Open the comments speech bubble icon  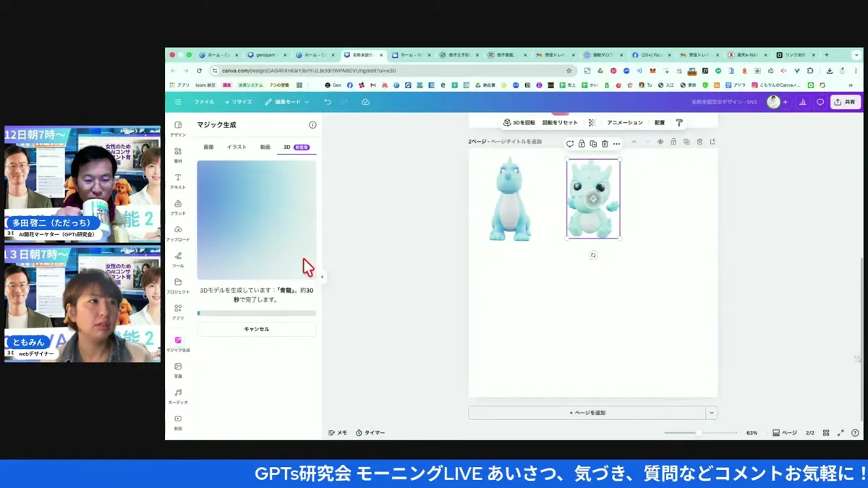(820, 102)
